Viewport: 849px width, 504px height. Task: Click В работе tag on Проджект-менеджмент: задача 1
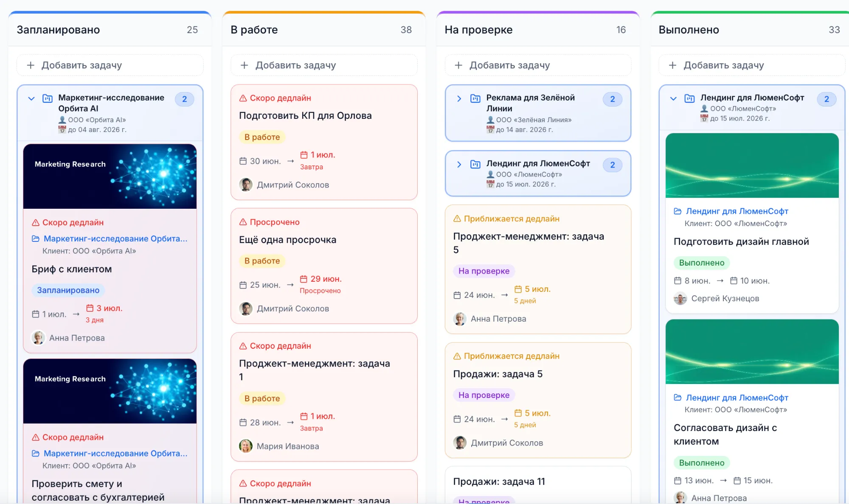[262, 398]
